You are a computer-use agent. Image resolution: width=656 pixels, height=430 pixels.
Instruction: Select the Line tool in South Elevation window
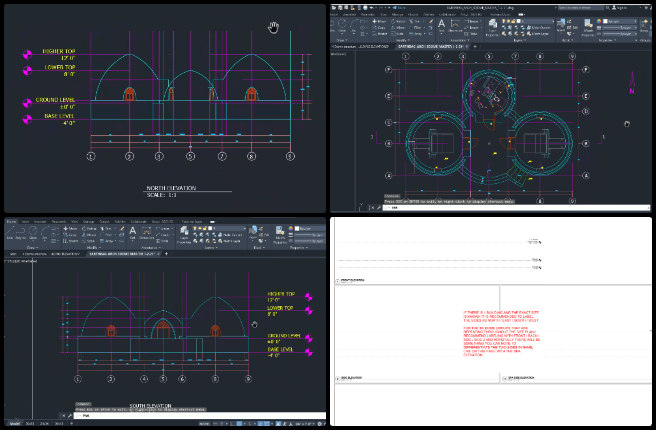point(10,233)
